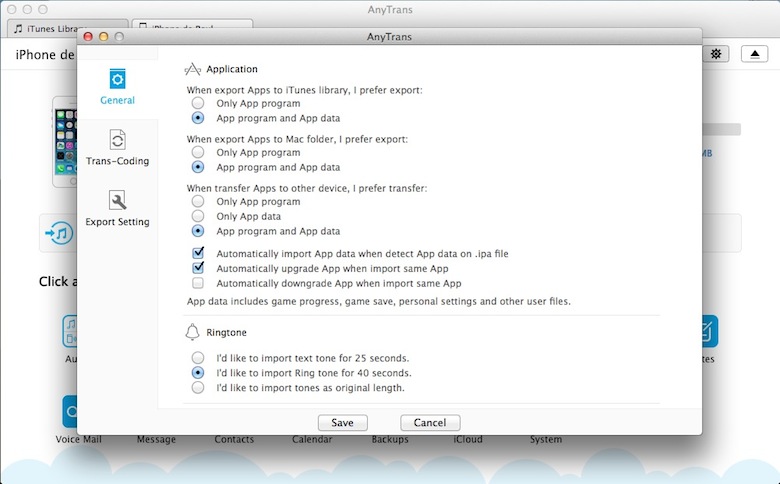Select App program and App data for iTunes library

(x=198, y=118)
